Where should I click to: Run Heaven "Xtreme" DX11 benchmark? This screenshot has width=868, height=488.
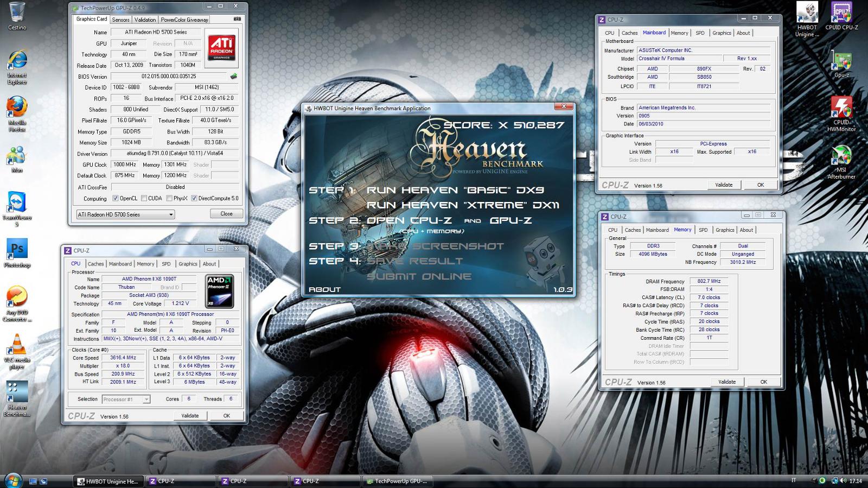[463, 205]
